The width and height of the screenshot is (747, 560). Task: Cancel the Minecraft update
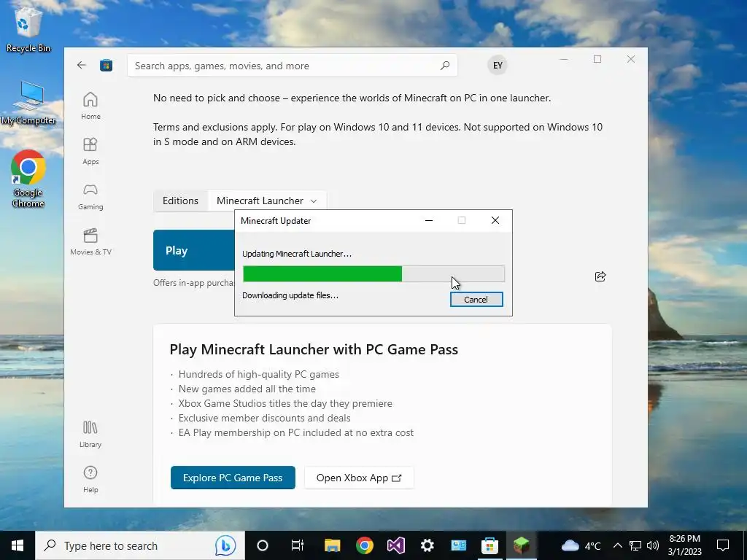point(476,299)
